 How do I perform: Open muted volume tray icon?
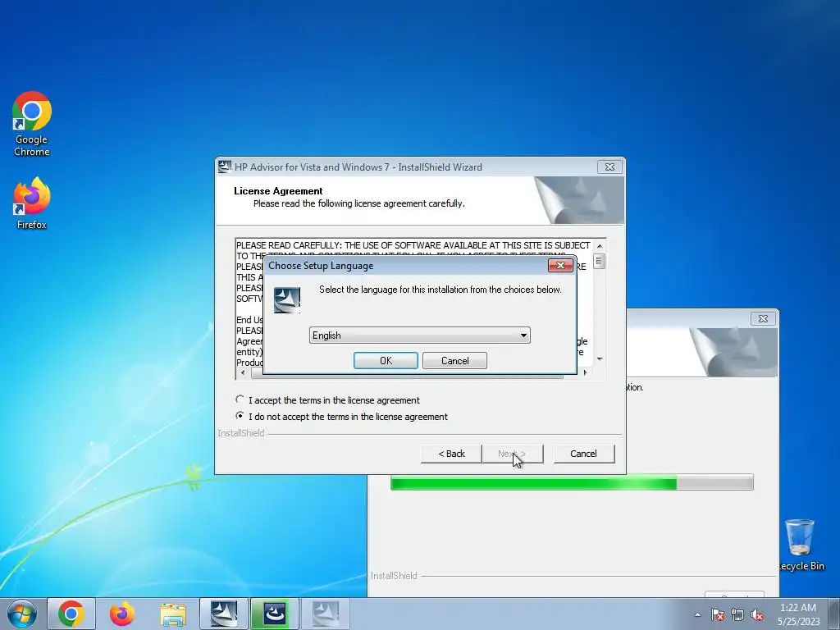(757, 614)
